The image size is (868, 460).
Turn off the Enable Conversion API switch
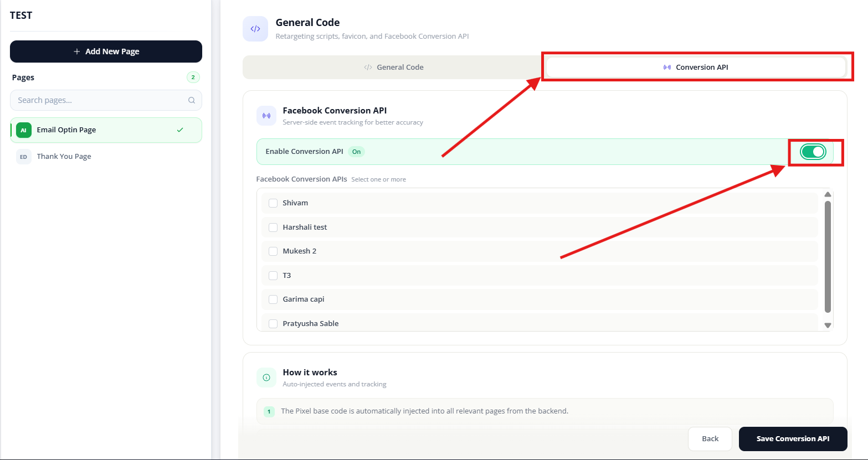point(813,152)
